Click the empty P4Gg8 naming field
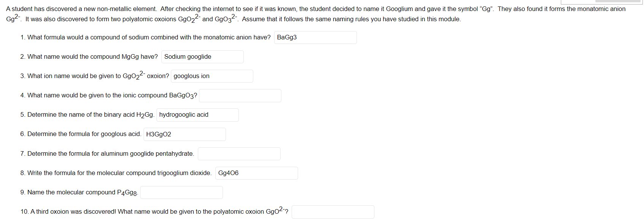 click(x=181, y=192)
